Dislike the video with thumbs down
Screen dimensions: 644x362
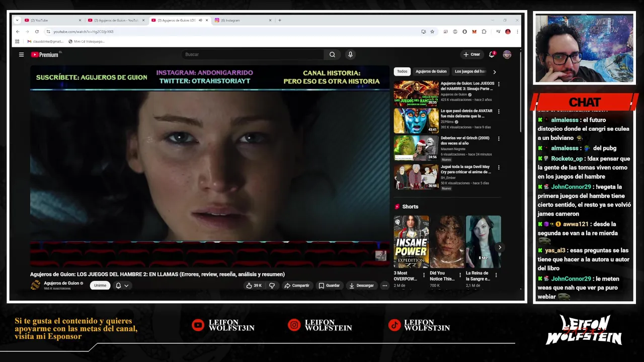click(x=272, y=286)
